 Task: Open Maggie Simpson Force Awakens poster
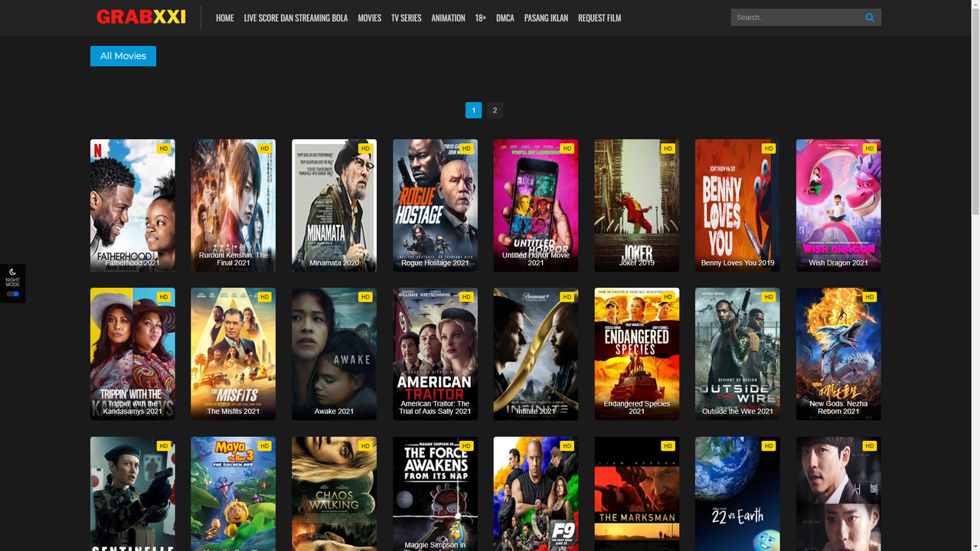click(435, 494)
